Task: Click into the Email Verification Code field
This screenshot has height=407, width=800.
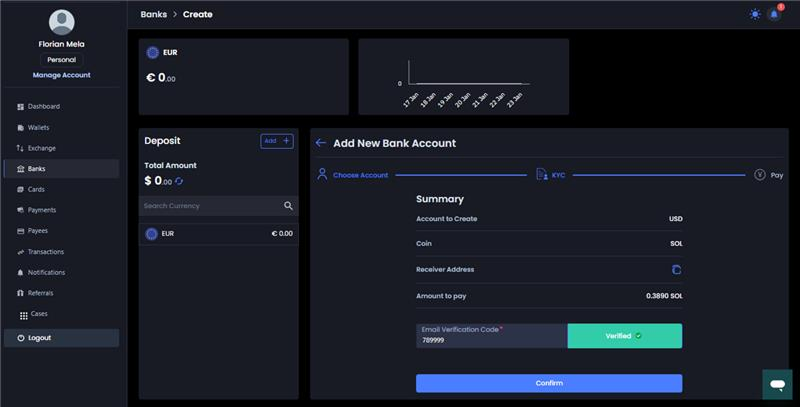Action: pos(490,340)
